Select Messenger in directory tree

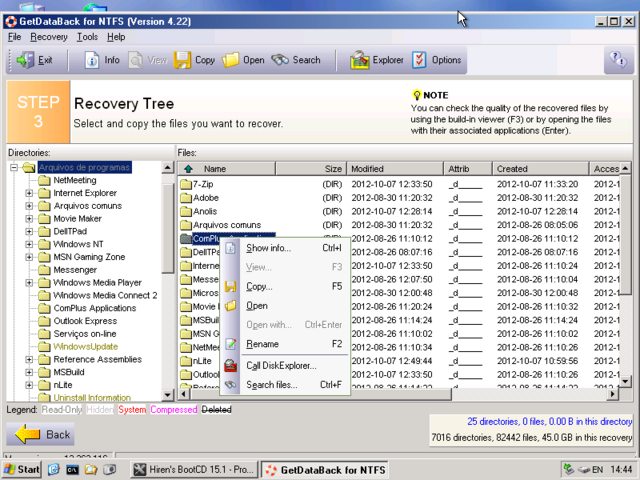pyautogui.click(x=75, y=270)
